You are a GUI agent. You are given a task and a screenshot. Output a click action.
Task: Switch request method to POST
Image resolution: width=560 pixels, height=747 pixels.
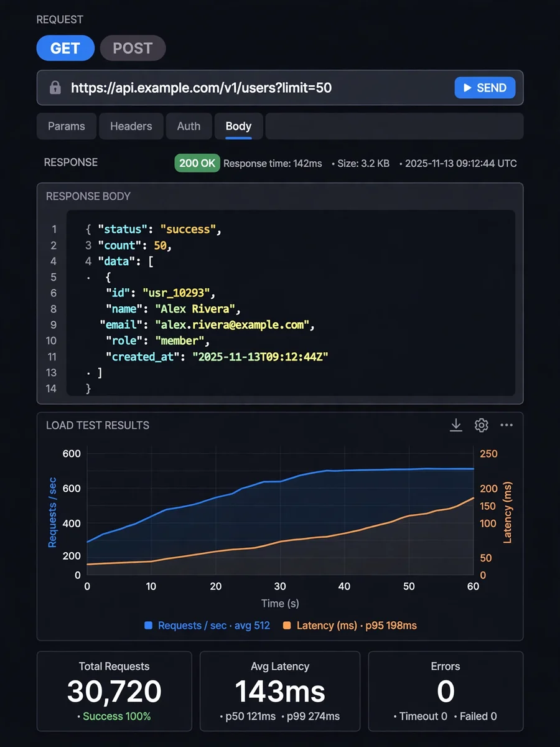[x=133, y=48]
